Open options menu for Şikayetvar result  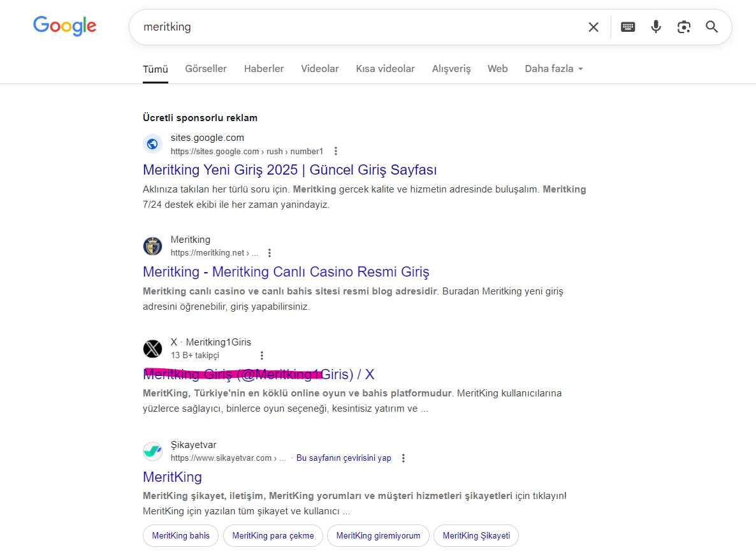pyautogui.click(x=403, y=458)
